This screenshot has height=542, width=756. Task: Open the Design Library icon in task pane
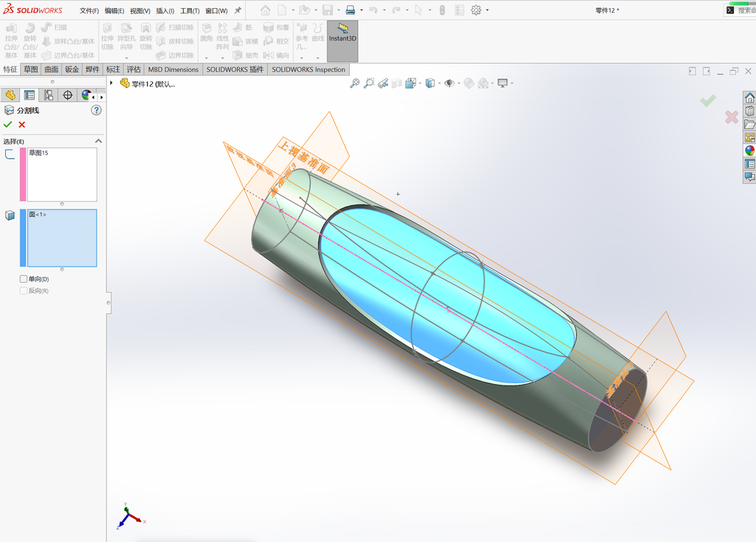(750, 111)
